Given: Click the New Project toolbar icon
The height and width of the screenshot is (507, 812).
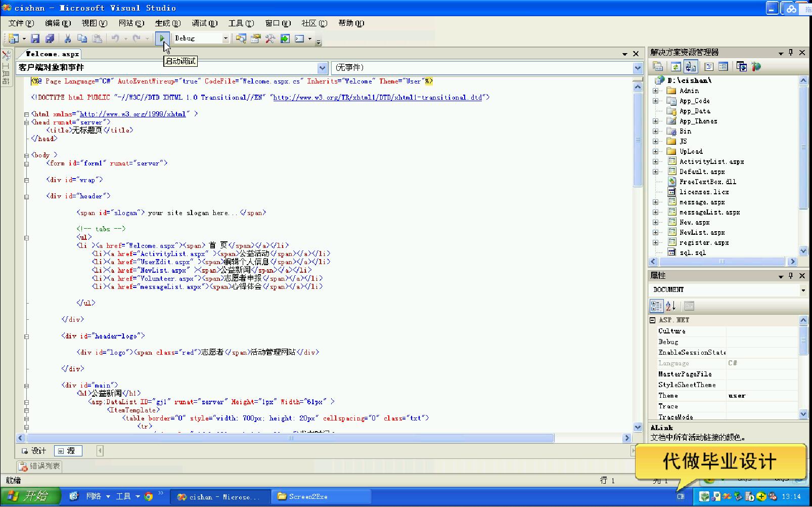Looking at the screenshot, I should point(14,38).
